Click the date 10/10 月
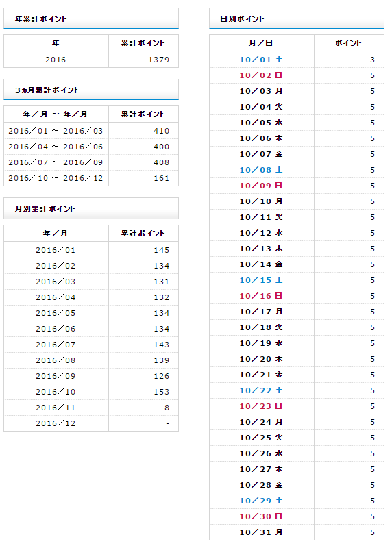Viewport: 392px width, 548px height. point(261,201)
